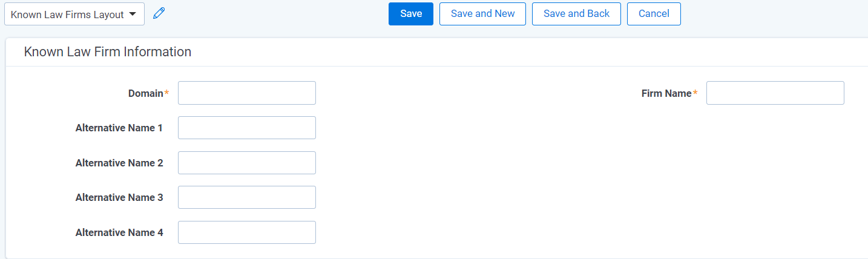This screenshot has height=259, width=868.
Task: Select the Alternative Name 2 text box
Action: 247,163
